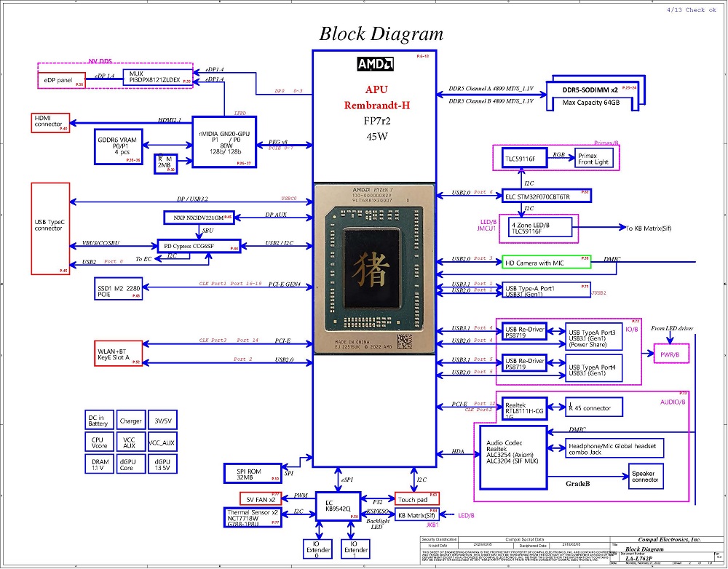Viewport: 728px width, 569px height.
Task: Select the Charger power block
Action: pos(131,421)
